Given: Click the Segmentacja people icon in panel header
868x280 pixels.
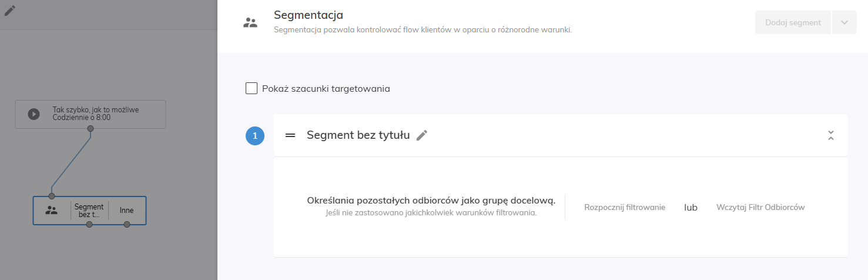Looking at the screenshot, I should click(250, 23).
